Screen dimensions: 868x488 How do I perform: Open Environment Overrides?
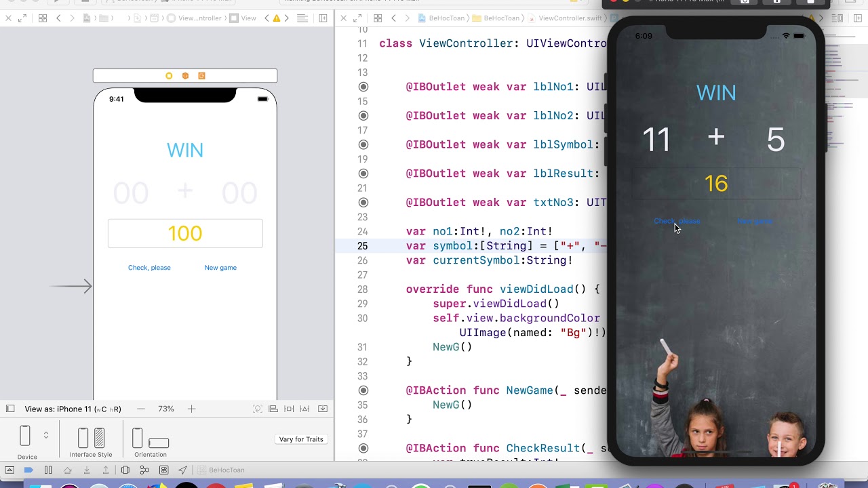tap(163, 470)
